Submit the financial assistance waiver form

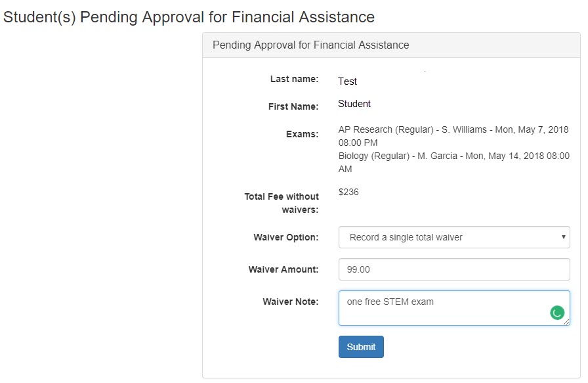[361, 347]
